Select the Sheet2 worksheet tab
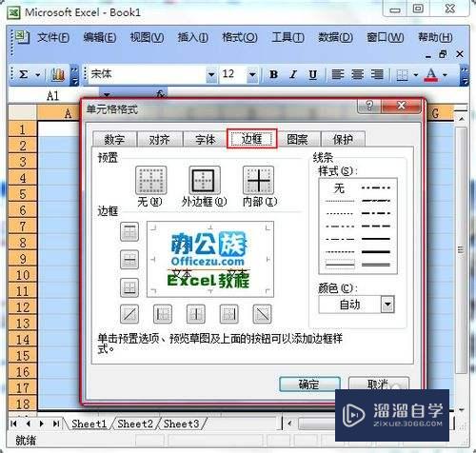This screenshot has height=453, width=476. (x=135, y=423)
